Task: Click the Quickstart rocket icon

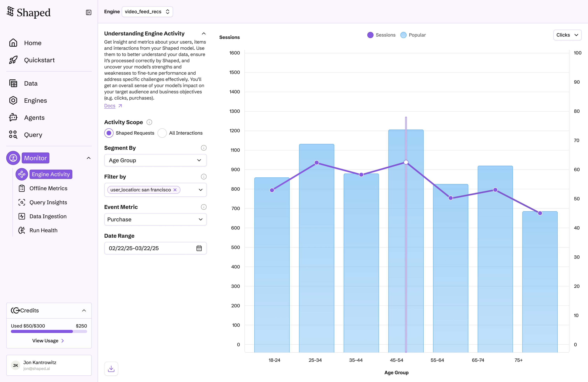Action: (x=13, y=60)
